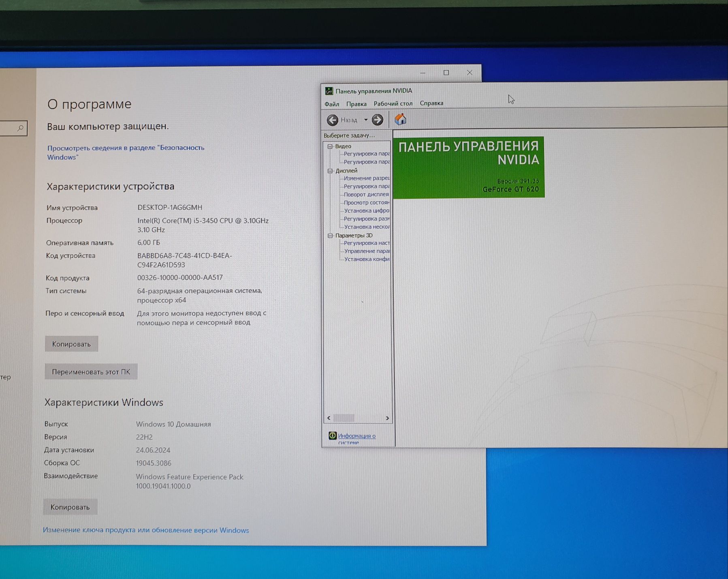The height and width of the screenshot is (579, 728).
Task: Open Установка конфигурации task under Параметры 3D
Action: (x=367, y=259)
